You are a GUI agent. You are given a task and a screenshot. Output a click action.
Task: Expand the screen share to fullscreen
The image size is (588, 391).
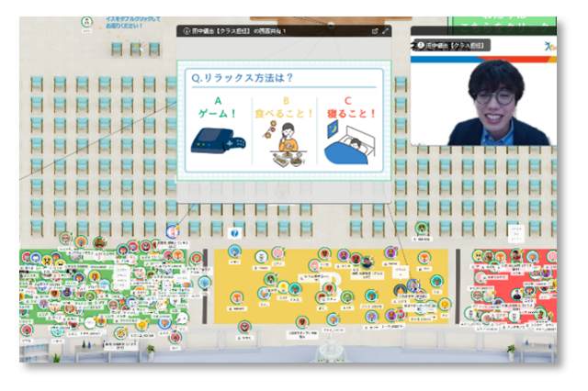coord(386,30)
